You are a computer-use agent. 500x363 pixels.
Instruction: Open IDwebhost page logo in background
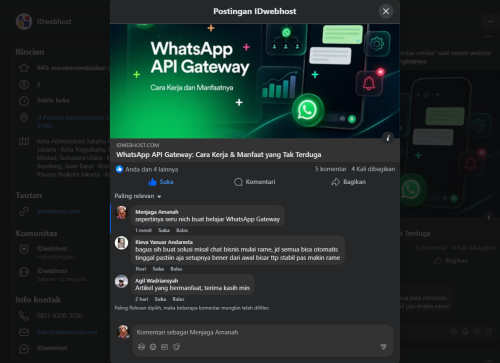24,22
